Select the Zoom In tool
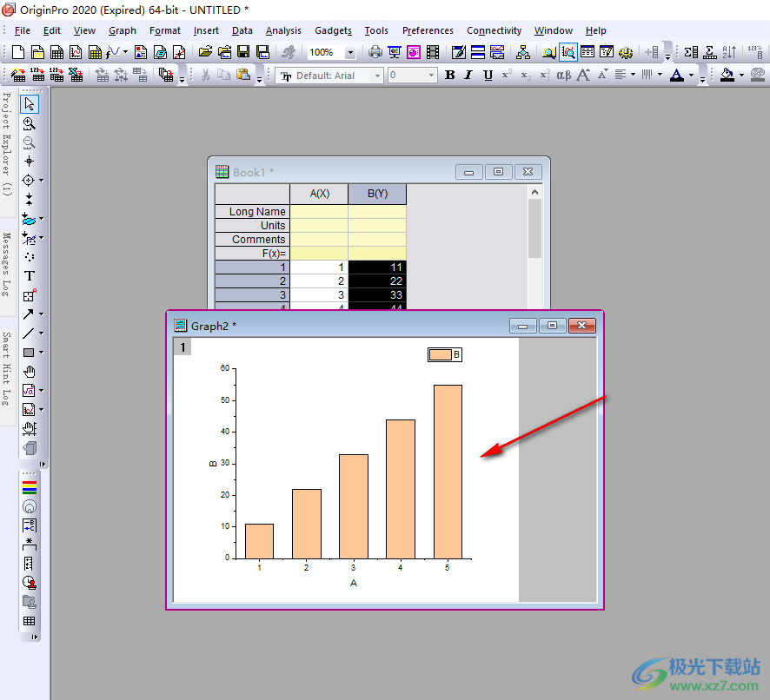 (x=30, y=123)
